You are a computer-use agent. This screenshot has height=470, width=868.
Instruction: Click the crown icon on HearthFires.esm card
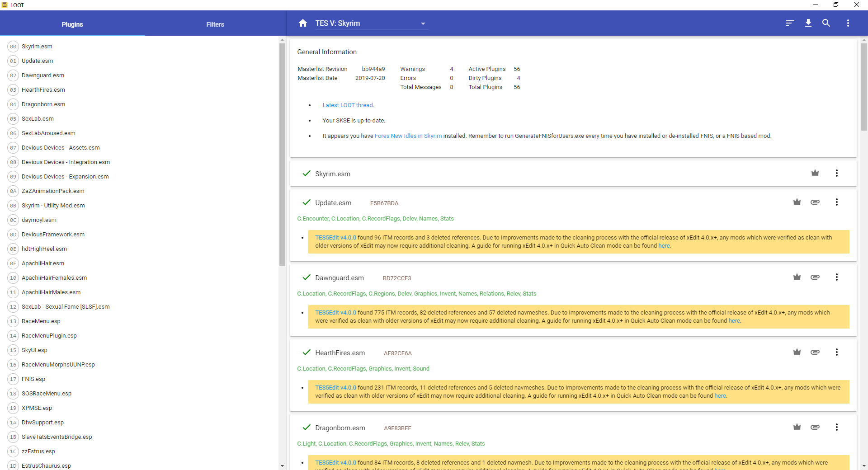(x=797, y=352)
